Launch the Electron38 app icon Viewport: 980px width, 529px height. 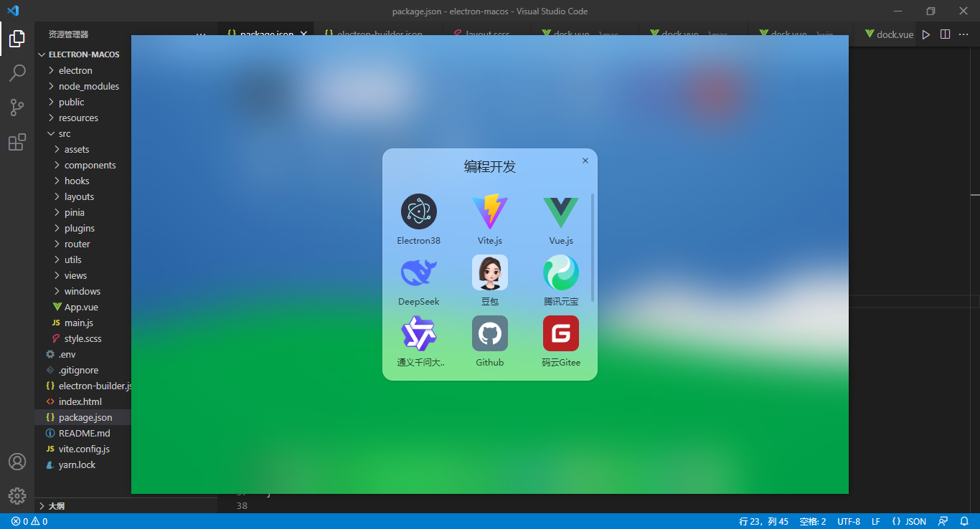419,211
